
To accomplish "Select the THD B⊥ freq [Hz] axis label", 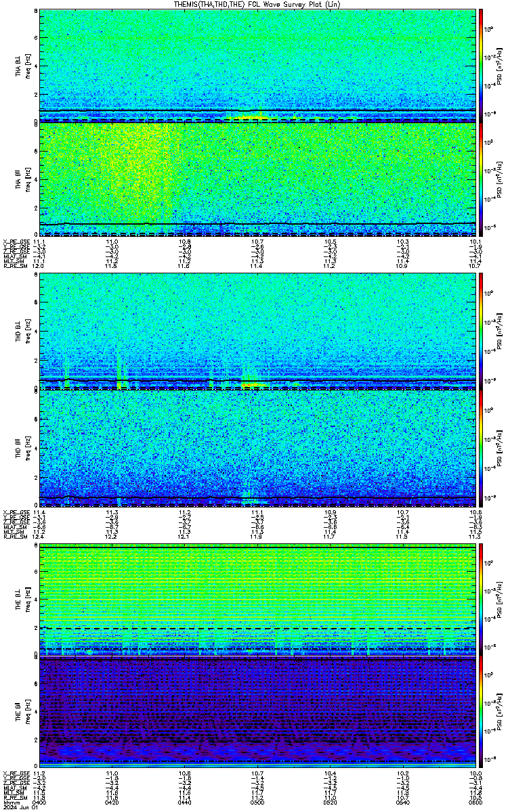I will coord(22,332).
